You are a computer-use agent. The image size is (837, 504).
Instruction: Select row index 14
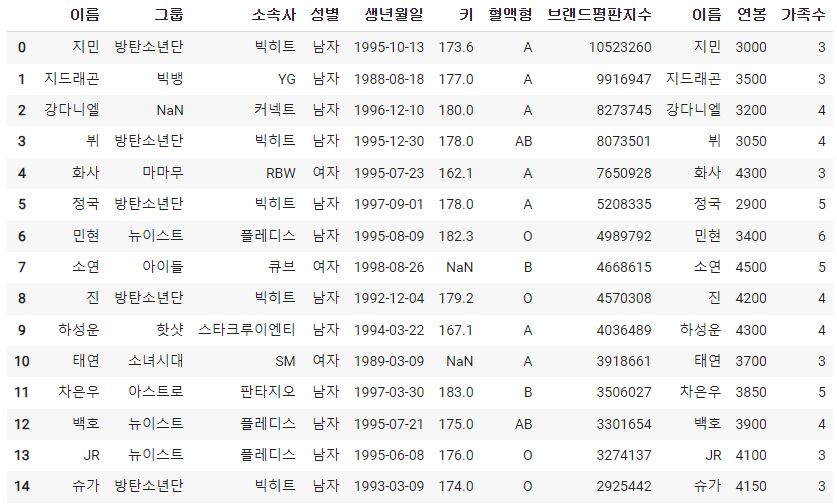point(22,486)
